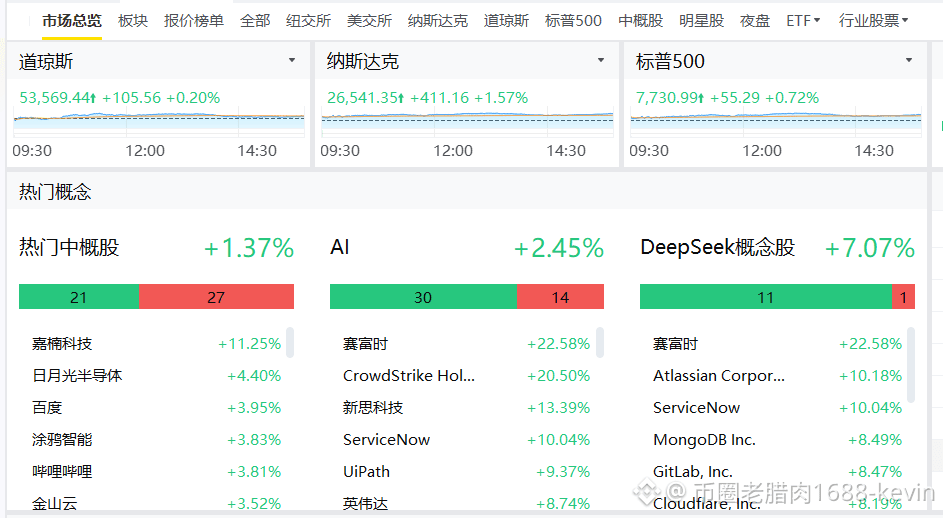
Task: Select ServiceNow in the AI list
Action: (x=466, y=439)
